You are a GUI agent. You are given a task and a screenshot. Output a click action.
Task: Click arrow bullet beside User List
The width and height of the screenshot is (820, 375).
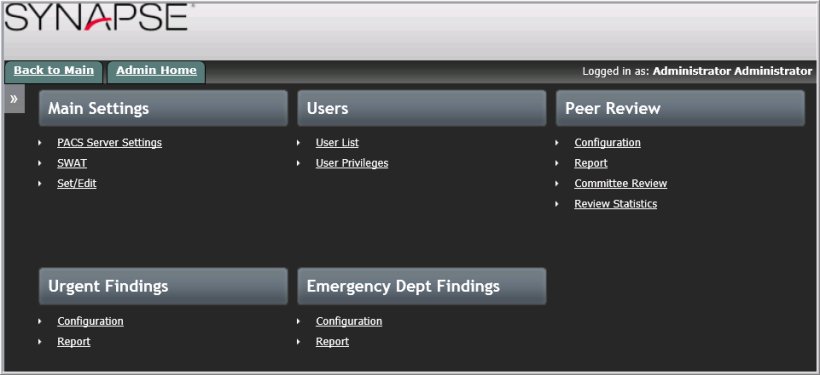pos(298,142)
